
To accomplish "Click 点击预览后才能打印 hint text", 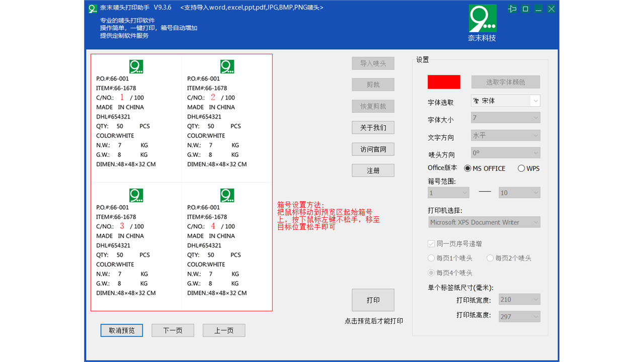I will pos(374,321).
